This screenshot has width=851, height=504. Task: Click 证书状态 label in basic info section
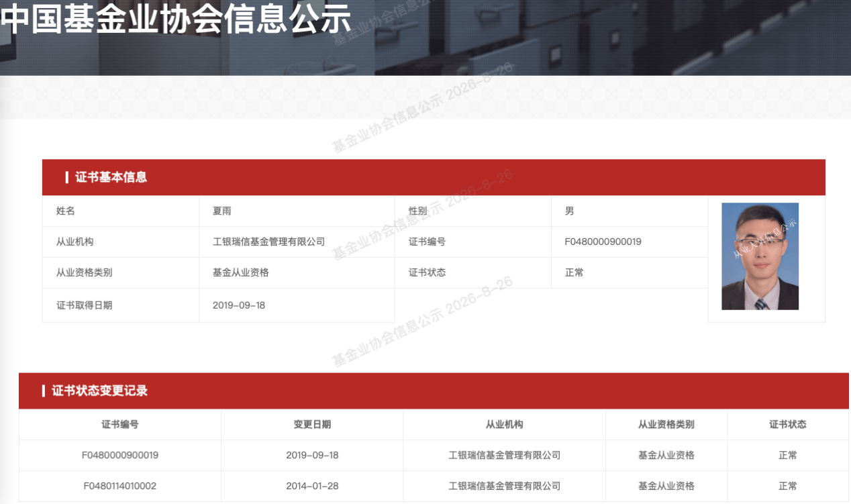click(428, 272)
